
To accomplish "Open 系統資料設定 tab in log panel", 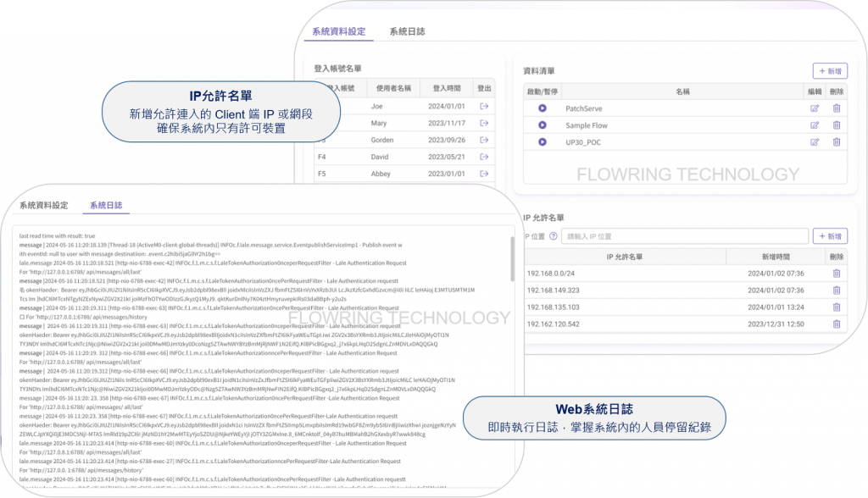I will 44,206.
